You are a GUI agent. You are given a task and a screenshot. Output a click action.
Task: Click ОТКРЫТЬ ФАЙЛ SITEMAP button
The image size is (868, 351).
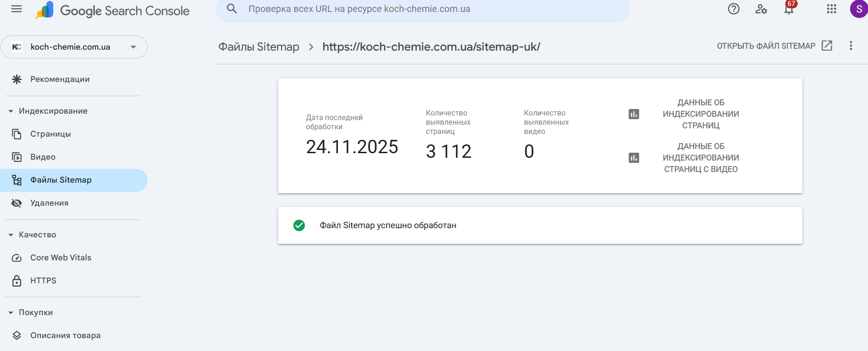coord(775,46)
